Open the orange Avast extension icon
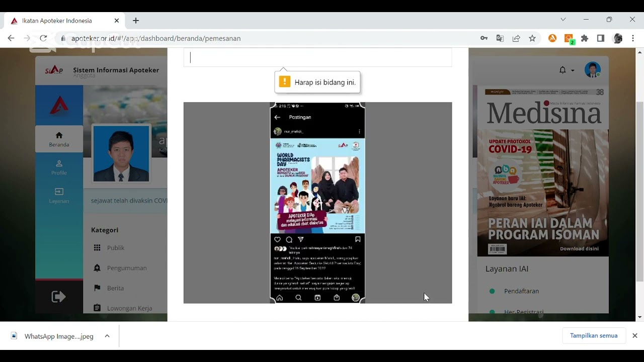 (x=552, y=38)
